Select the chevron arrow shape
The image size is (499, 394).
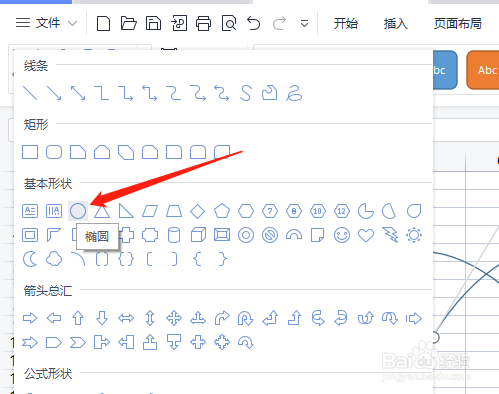78,343
